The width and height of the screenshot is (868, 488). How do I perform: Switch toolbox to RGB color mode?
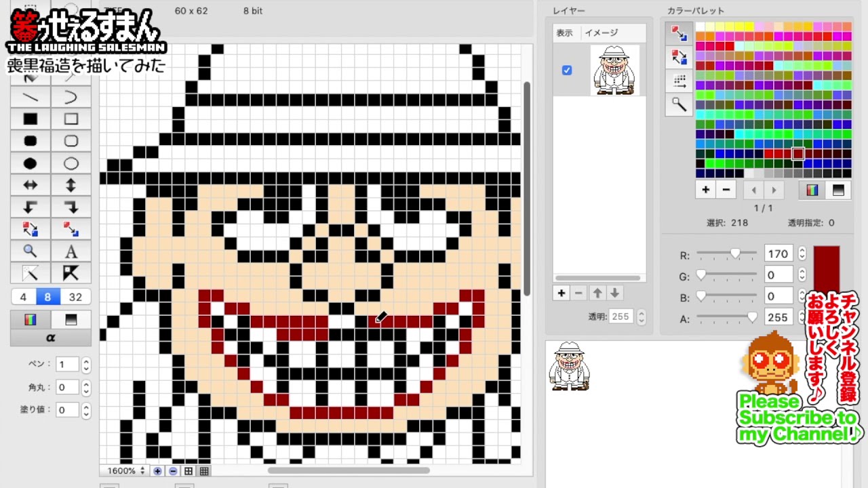pyautogui.click(x=31, y=319)
